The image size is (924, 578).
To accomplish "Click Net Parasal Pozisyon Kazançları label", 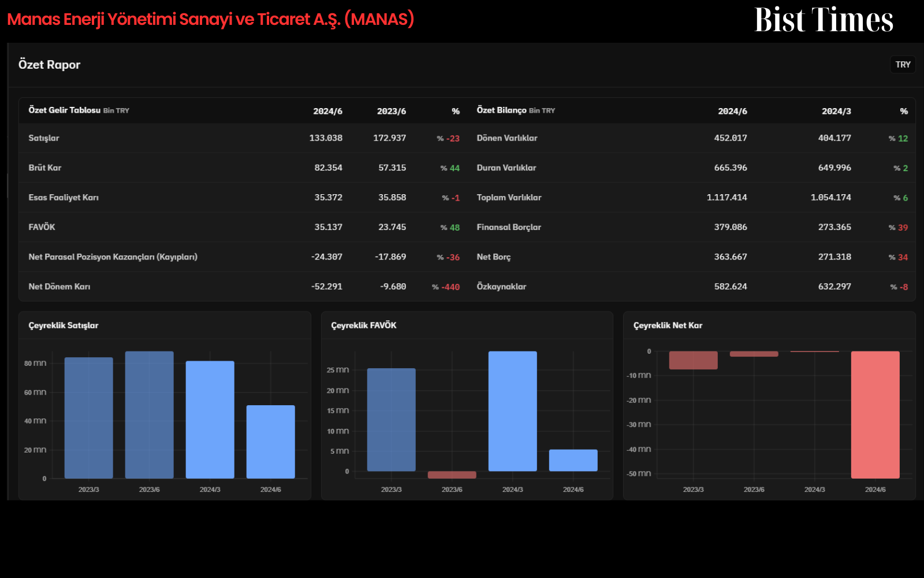I will tap(113, 257).
